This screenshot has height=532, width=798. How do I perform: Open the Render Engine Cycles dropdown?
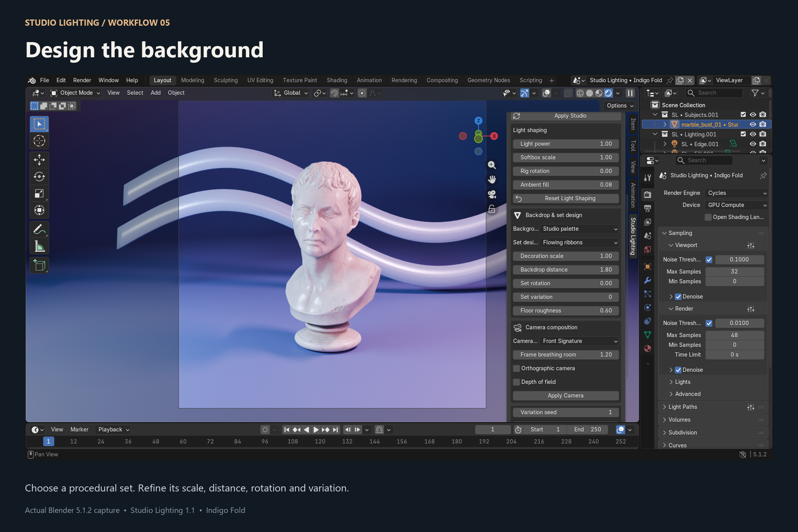pyautogui.click(x=736, y=193)
